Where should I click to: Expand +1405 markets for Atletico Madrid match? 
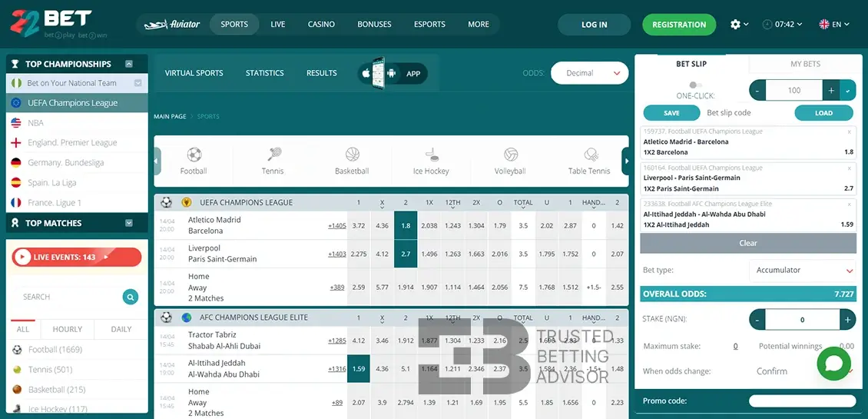(337, 225)
